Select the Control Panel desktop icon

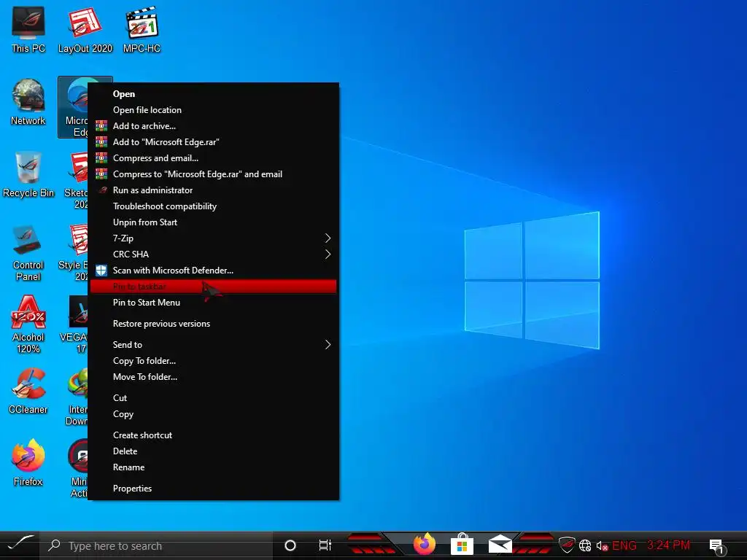(x=28, y=253)
